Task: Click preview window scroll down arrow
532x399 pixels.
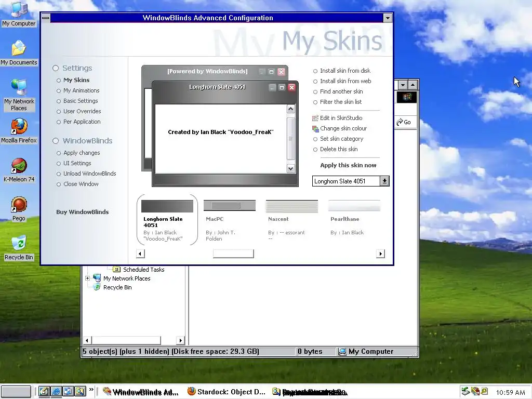Action: pos(291,169)
